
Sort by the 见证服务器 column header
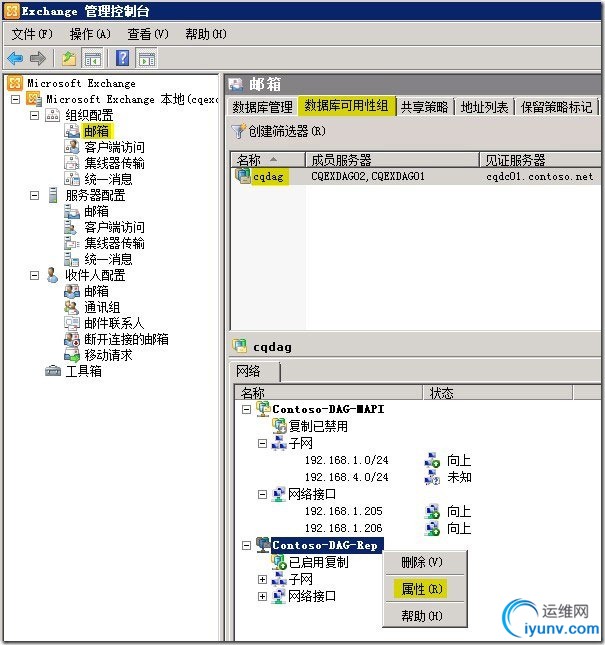coord(540,159)
